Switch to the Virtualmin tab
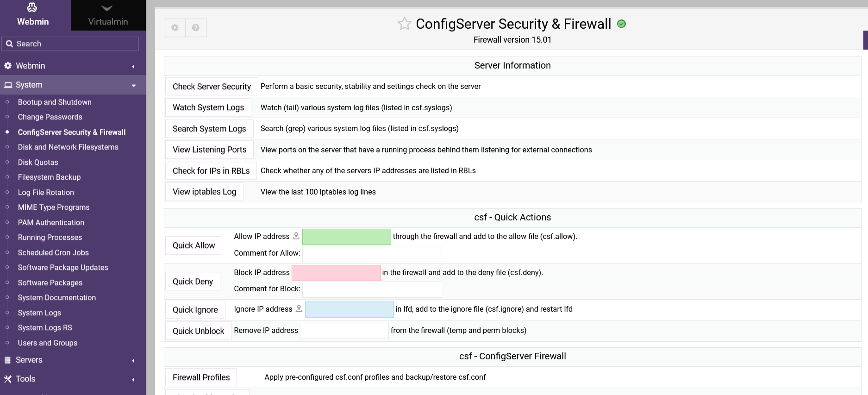The height and width of the screenshot is (395, 868). (108, 15)
